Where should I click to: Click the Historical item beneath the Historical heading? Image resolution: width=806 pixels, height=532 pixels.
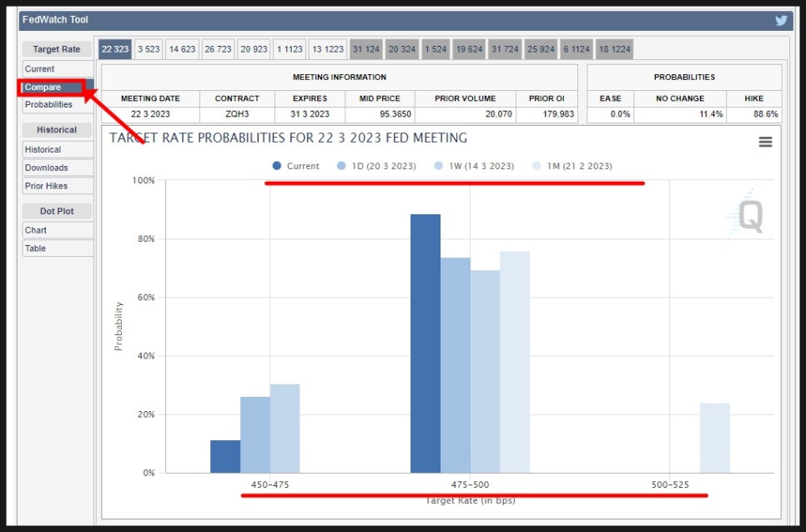pyautogui.click(x=58, y=149)
